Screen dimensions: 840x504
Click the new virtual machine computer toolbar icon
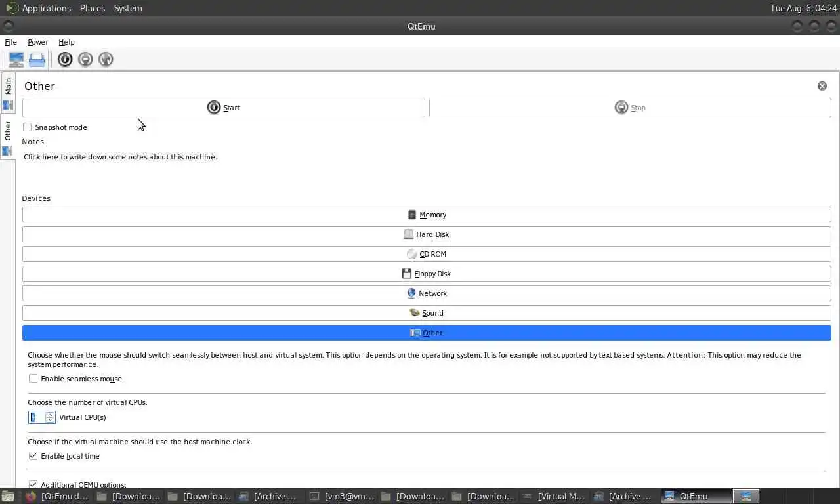tap(16, 60)
